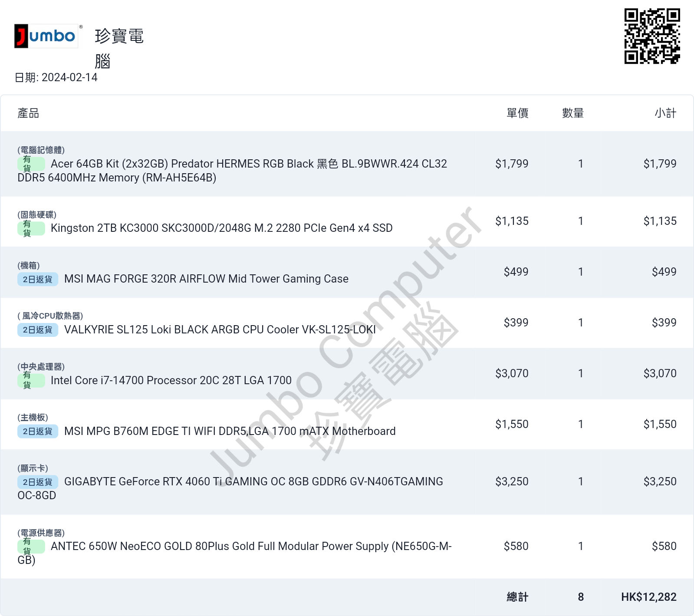Click the 數量 column header
The height and width of the screenshot is (616, 694).
pos(573,113)
